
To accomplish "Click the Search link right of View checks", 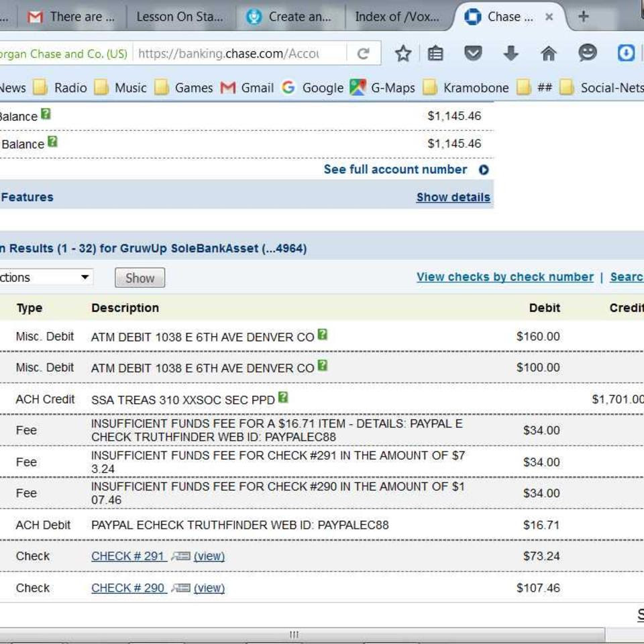I will tap(627, 277).
